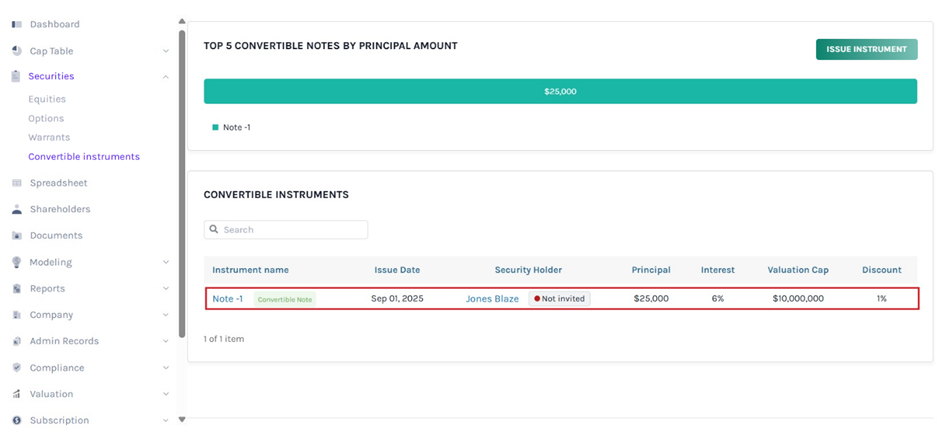939x436 pixels.
Task: Click the Compliance shield icon
Action: tap(17, 368)
